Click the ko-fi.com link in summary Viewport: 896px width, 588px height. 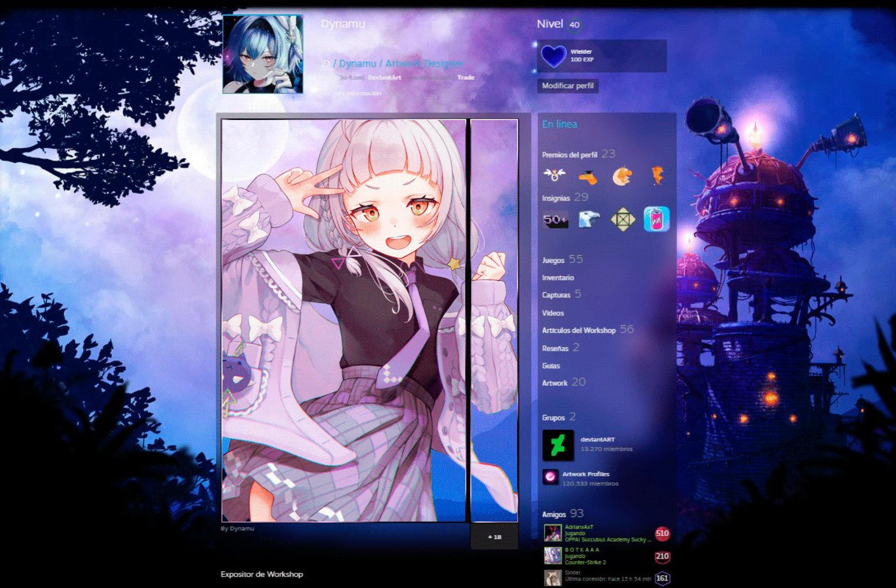[x=352, y=78]
